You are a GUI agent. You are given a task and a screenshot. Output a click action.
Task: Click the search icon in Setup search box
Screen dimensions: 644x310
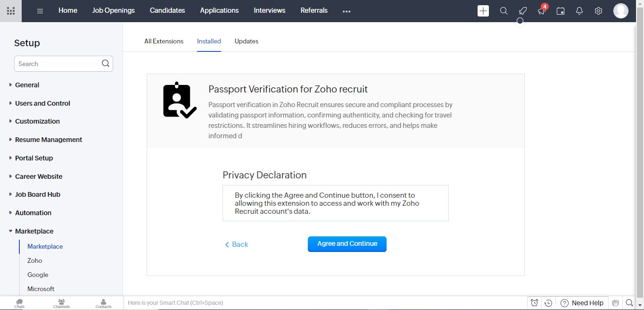(x=106, y=64)
